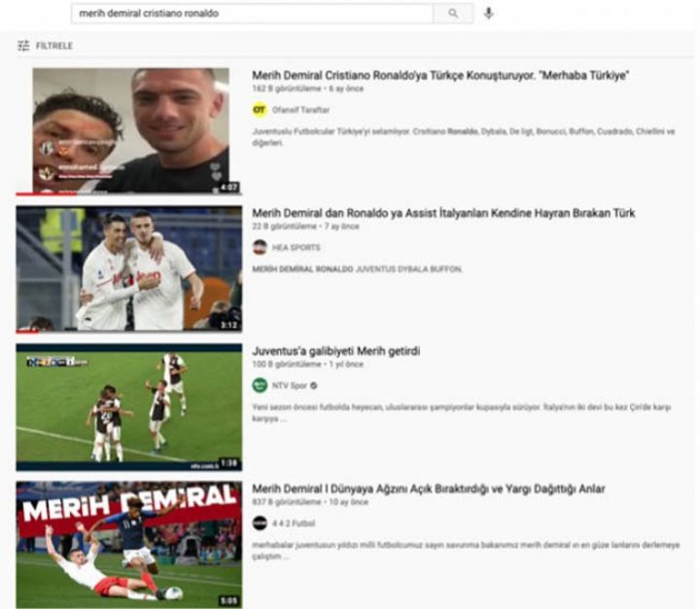Open the FILTRELE filter options

click(x=45, y=46)
